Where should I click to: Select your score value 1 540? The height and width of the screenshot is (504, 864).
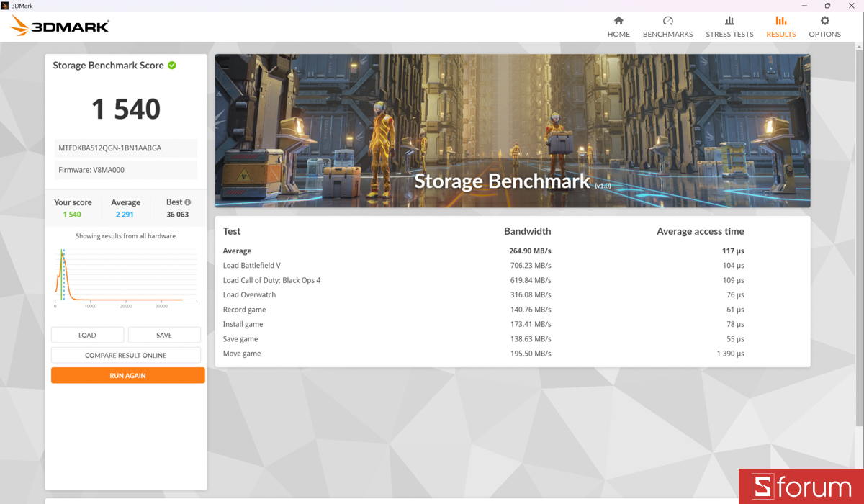[72, 214]
